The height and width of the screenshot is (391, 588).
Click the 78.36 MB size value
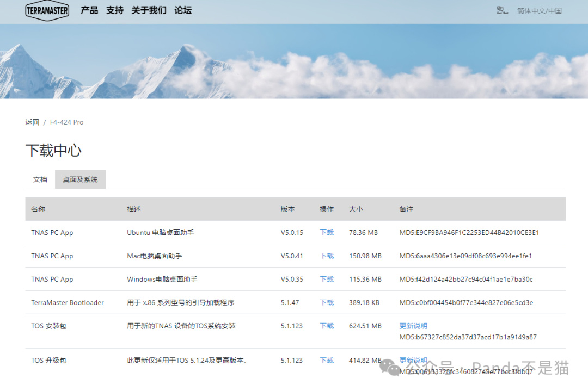pyautogui.click(x=363, y=233)
